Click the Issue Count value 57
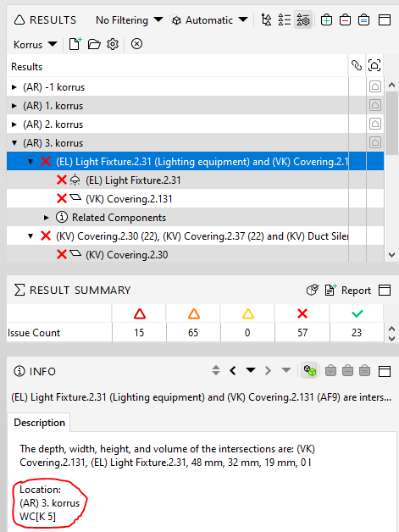Image resolution: width=399 pixels, height=532 pixels. (302, 332)
